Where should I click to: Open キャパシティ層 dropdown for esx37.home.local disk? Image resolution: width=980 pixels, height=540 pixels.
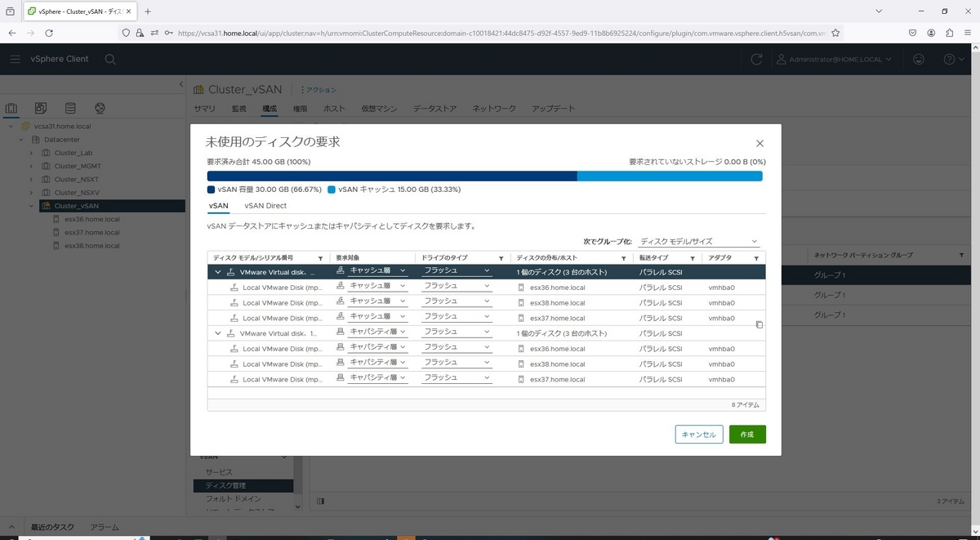point(377,379)
